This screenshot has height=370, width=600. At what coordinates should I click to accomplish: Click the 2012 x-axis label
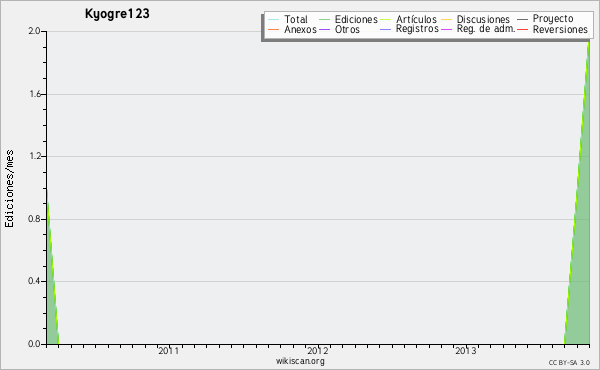click(318, 351)
